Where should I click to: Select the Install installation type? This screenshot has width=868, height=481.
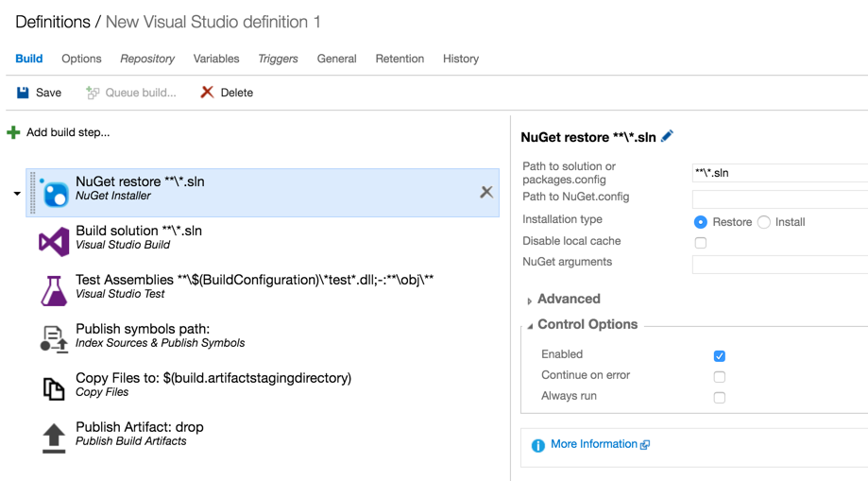click(764, 222)
